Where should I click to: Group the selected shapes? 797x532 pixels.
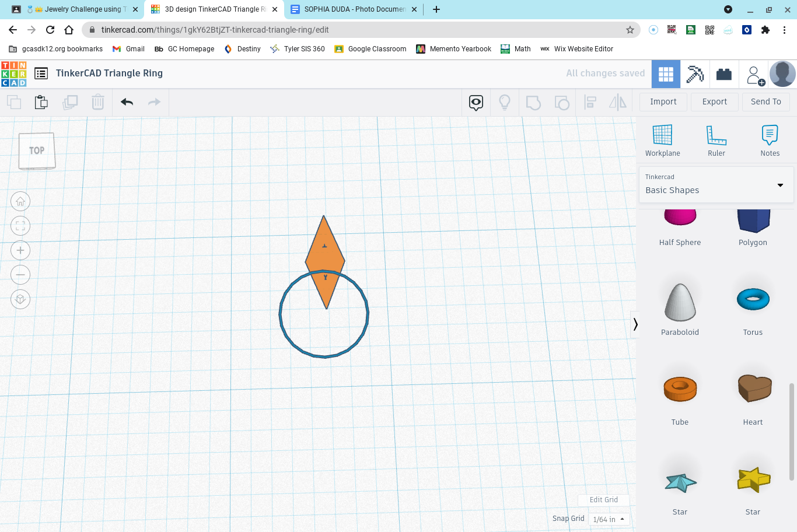[x=532, y=102]
